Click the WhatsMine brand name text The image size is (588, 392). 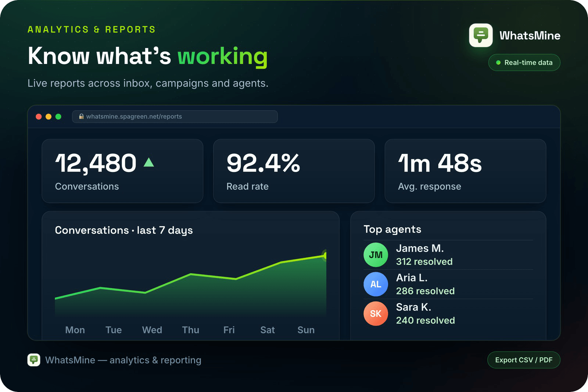(x=530, y=36)
